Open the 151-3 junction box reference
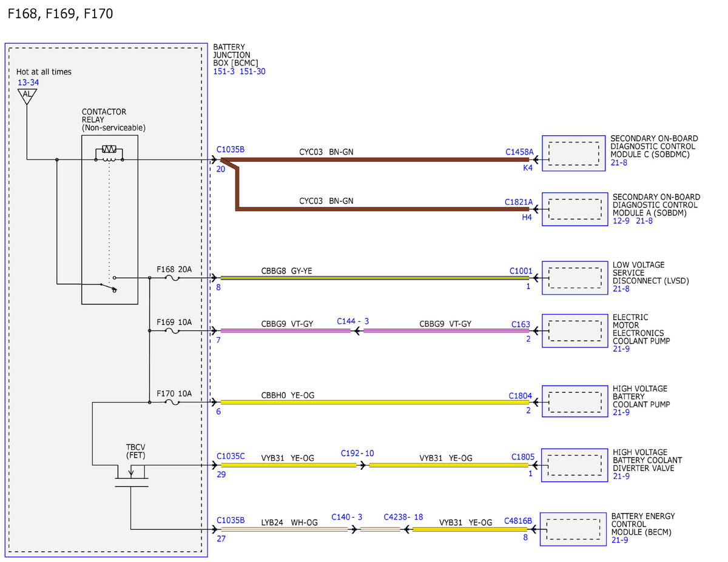The height and width of the screenshot is (562, 728). pos(224,71)
